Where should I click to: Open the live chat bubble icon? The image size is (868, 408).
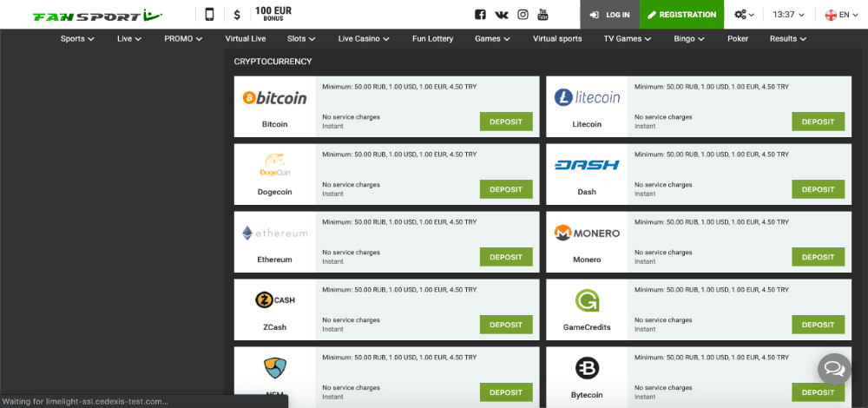click(x=834, y=369)
